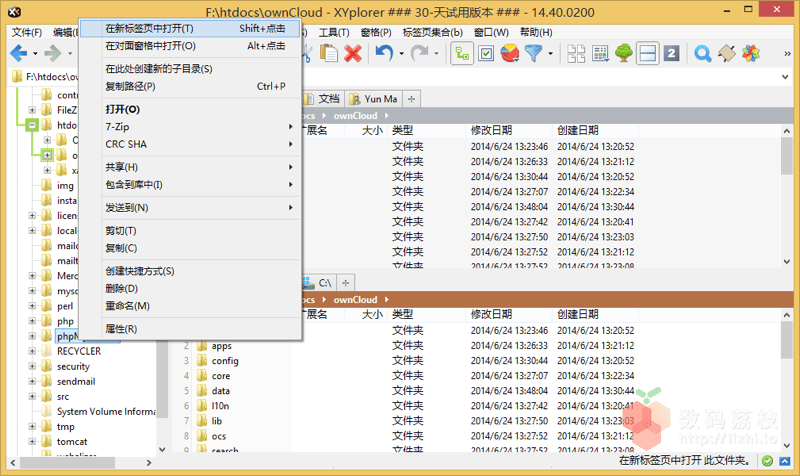
Task: Open the Redo history dropdown arrow
Action: pyautogui.click(x=436, y=53)
